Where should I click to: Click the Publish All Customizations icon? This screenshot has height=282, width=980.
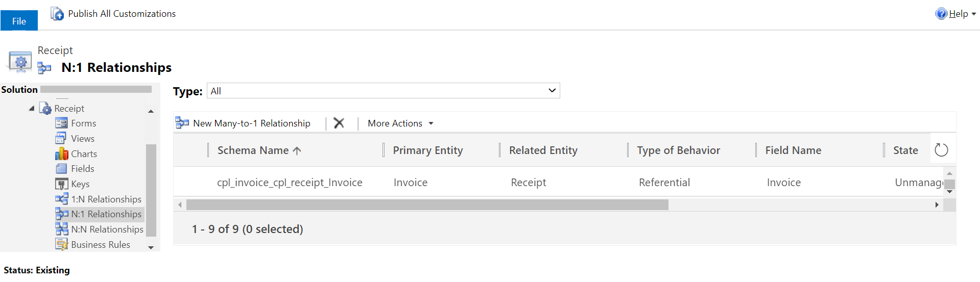57,14
